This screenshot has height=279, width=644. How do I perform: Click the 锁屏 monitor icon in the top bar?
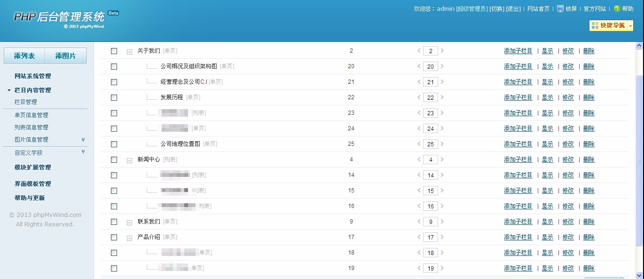click(x=561, y=8)
